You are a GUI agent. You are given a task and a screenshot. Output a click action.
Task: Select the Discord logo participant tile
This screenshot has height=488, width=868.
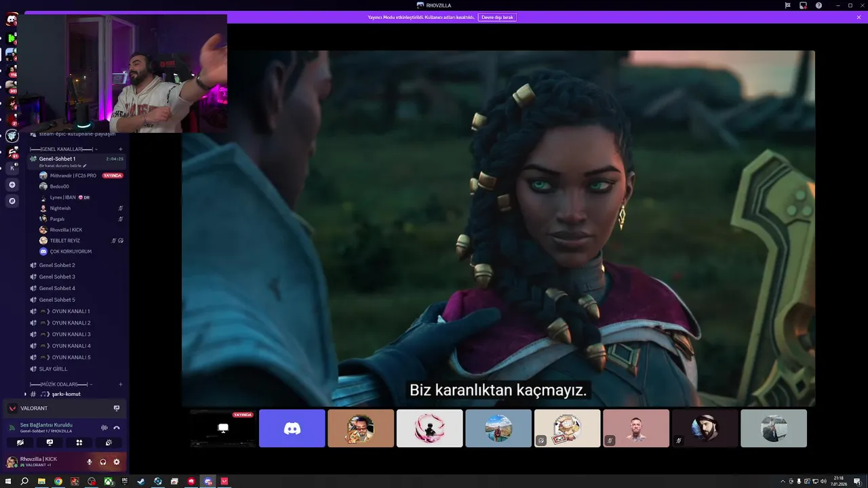point(292,428)
